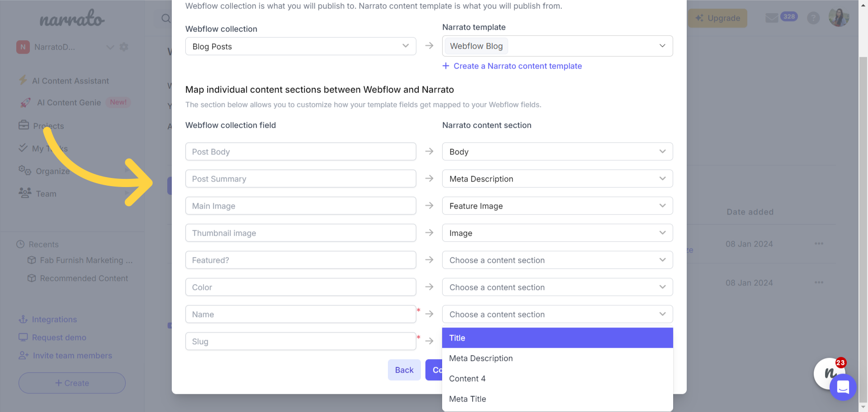Open content section dropdown for Name field
Screen dimensions: 868x412
pos(557,314)
